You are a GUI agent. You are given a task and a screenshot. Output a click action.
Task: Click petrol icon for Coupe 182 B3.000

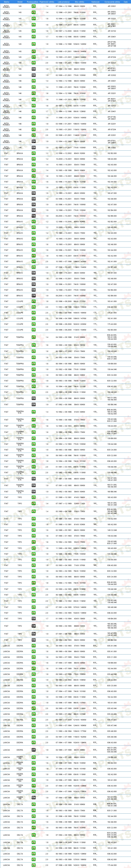tap(34, 330)
